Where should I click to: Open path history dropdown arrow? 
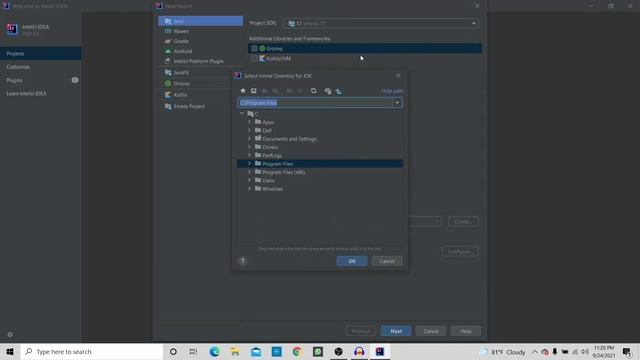click(x=397, y=102)
